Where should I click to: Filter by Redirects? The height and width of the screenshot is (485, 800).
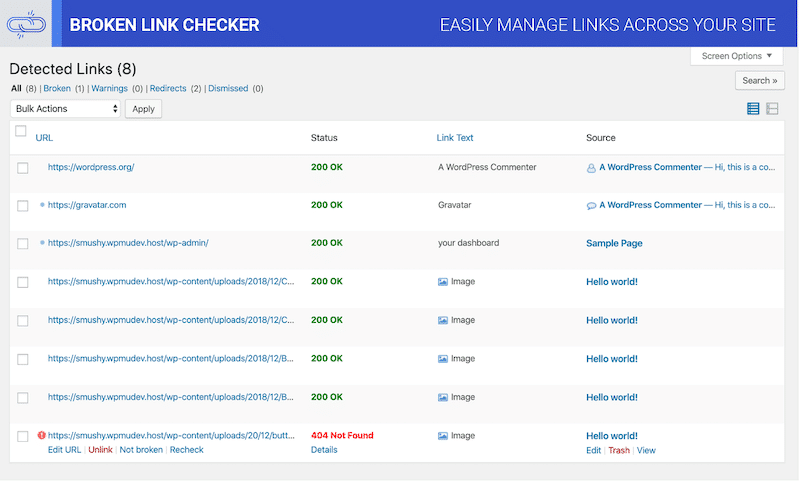point(168,88)
